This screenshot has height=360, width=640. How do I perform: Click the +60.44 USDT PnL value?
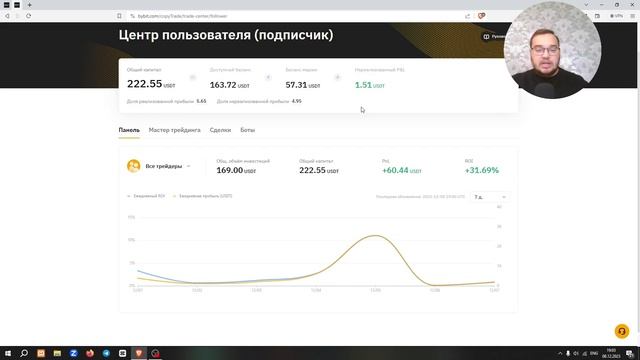402,170
